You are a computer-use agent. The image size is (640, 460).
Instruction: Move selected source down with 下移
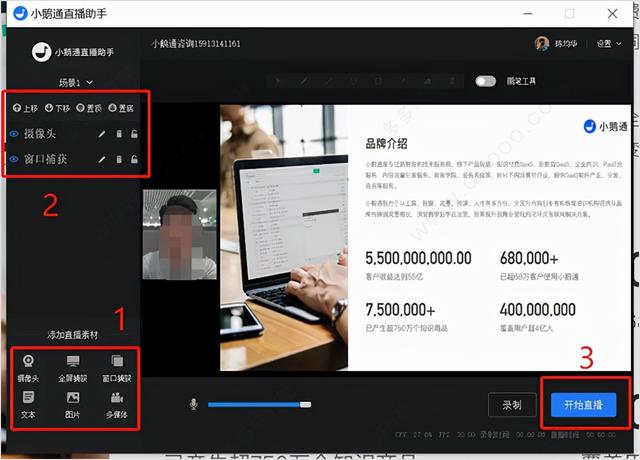point(57,108)
